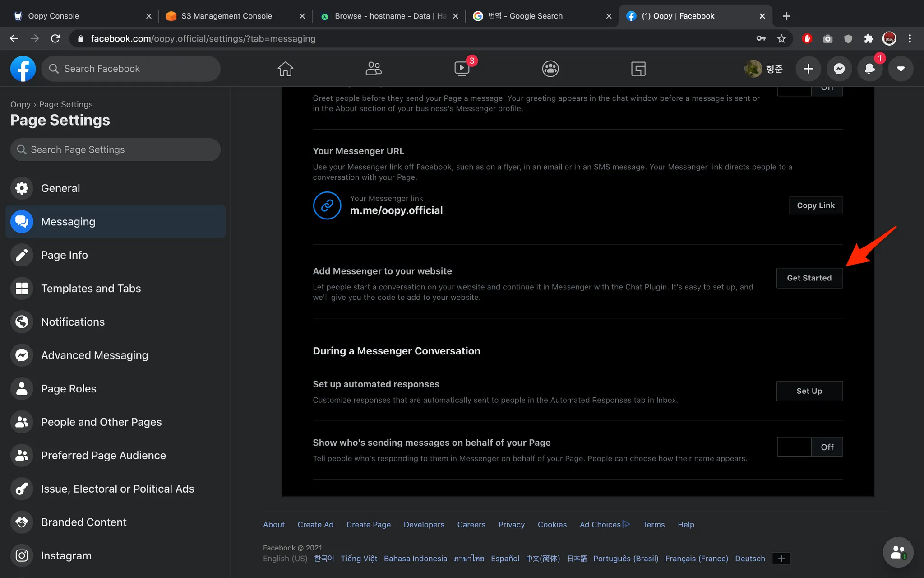This screenshot has width=924, height=578.
Task: Expand the account dropdown arrow in header
Action: pos(901,69)
